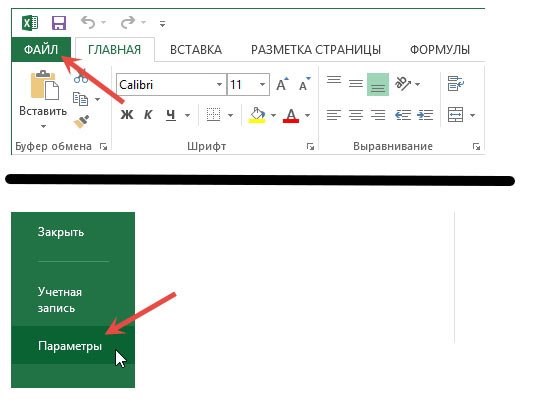Redo the last undone action

tap(128, 23)
